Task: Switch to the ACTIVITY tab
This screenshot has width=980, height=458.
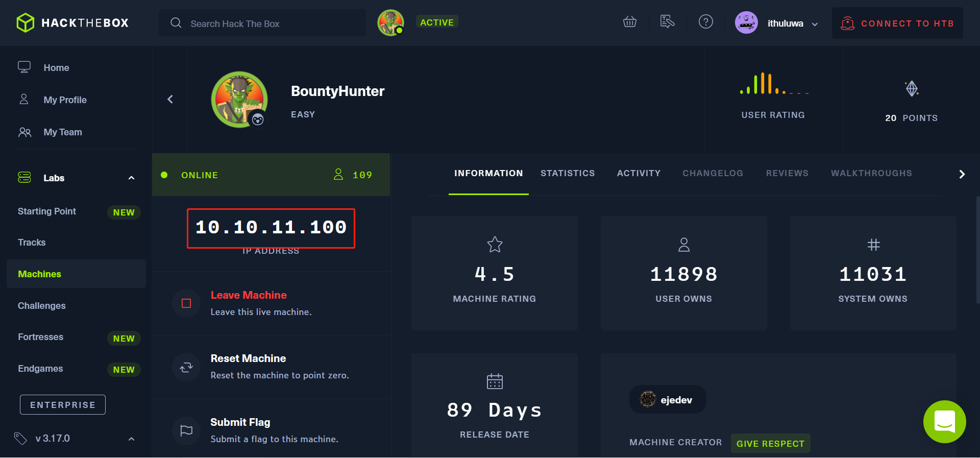Action: tap(639, 174)
